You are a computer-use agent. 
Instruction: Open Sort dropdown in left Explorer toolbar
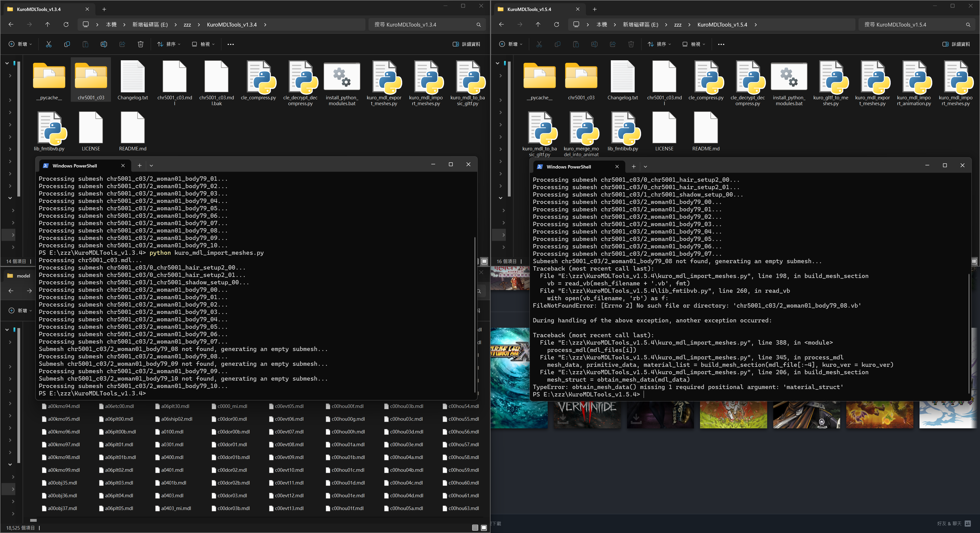coord(168,44)
